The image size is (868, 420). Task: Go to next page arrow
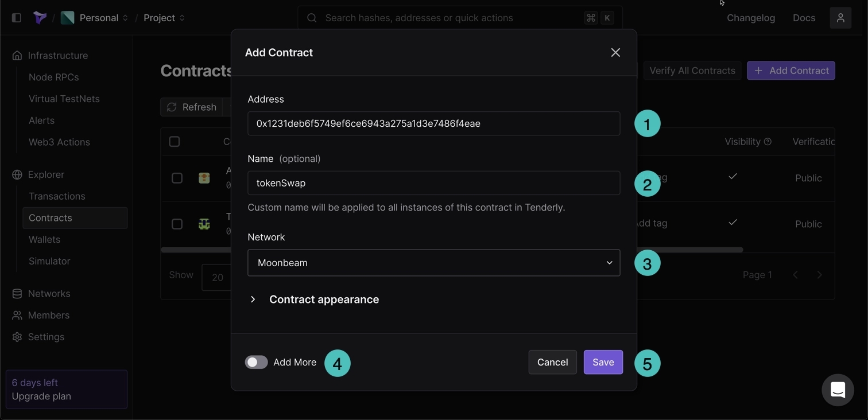click(819, 275)
